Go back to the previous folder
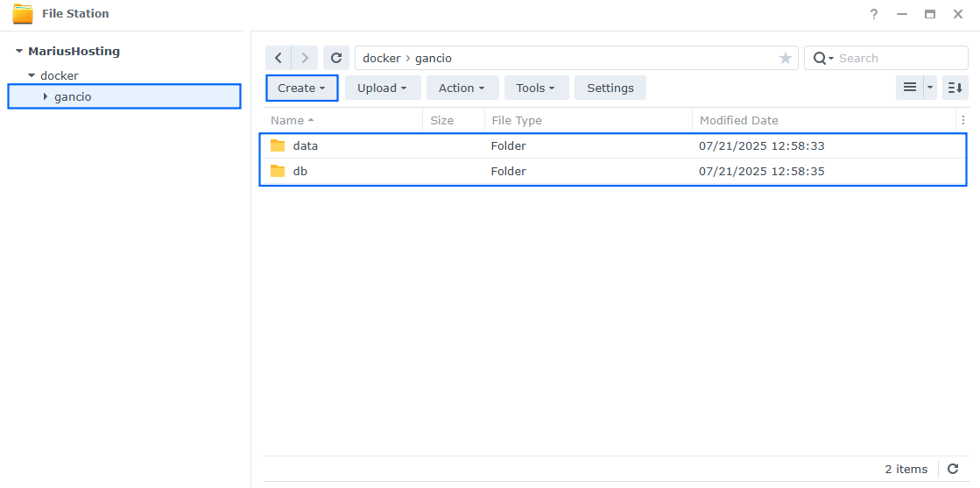Viewport: 980px width, 488px height. 278,58
